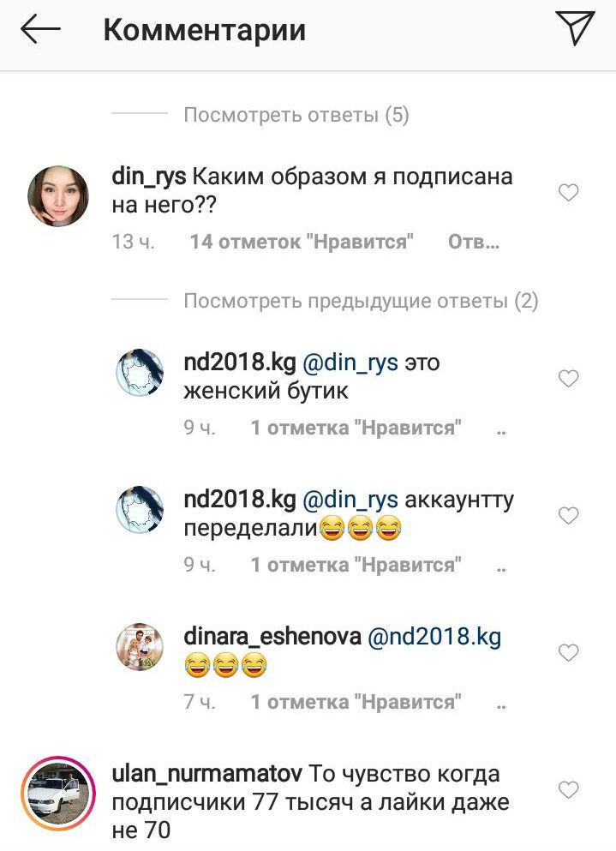
Task: Like nd2018.kg 'это женский бутик' reply
Action: coord(568,378)
